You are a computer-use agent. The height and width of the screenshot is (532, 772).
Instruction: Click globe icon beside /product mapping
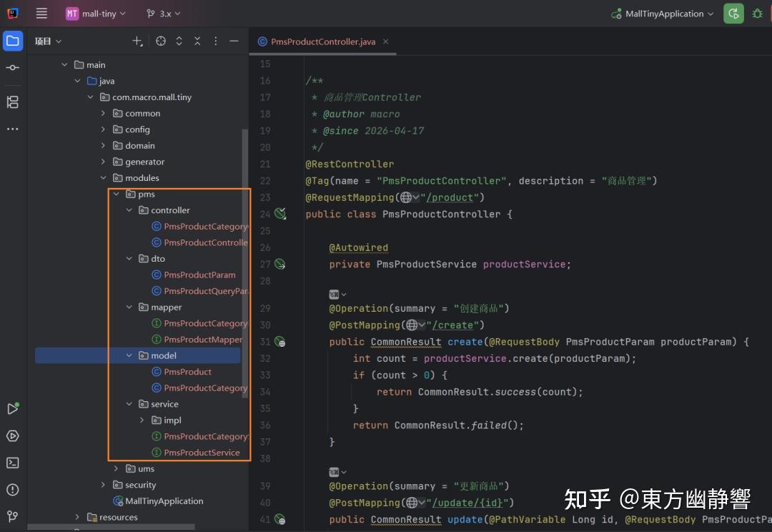coord(406,197)
